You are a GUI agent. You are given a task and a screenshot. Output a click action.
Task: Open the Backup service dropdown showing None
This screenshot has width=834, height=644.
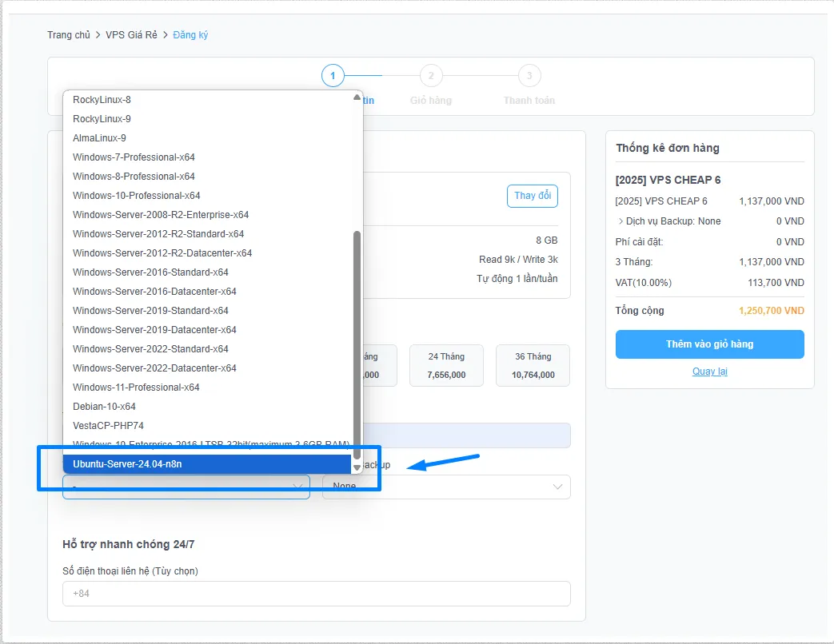pos(446,487)
